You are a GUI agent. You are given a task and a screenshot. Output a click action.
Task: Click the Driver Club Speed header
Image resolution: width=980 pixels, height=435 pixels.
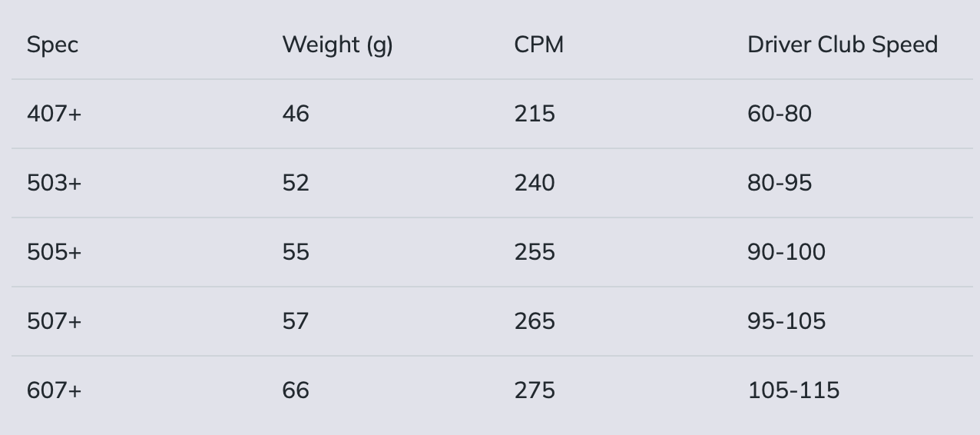(842, 45)
